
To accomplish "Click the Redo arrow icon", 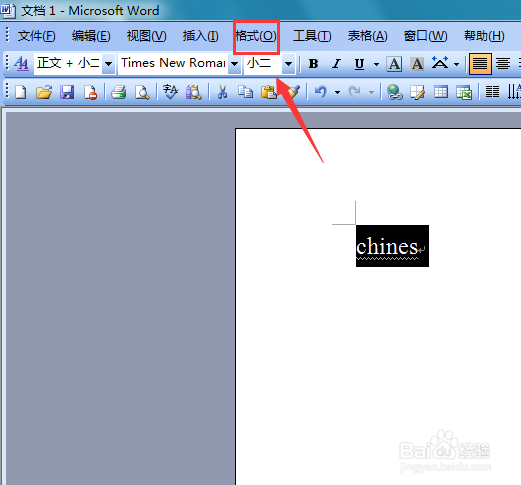I will click(x=354, y=92).
